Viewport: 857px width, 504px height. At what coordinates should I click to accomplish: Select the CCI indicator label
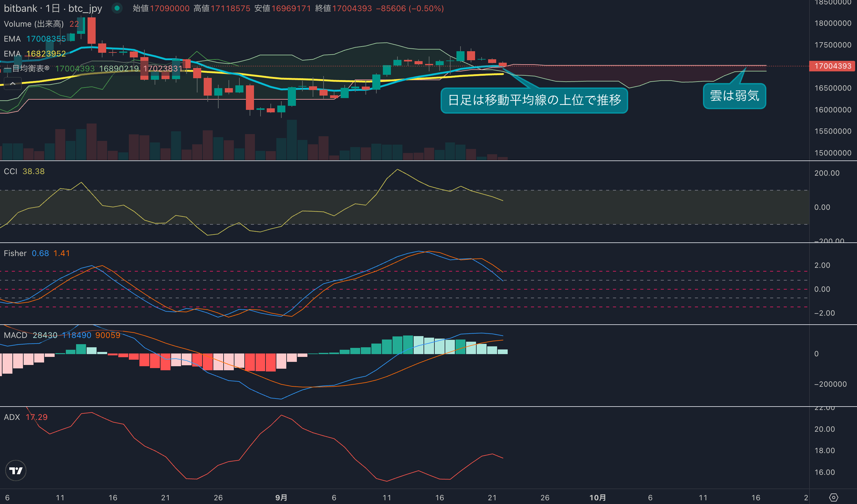coord(11,171)
